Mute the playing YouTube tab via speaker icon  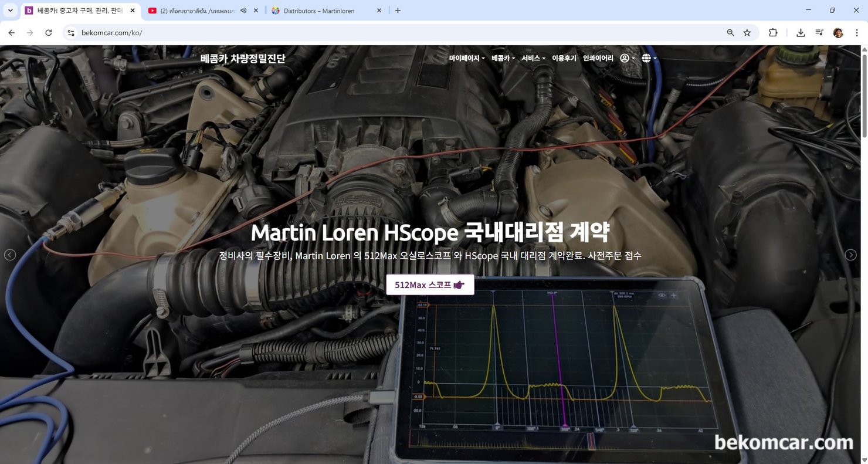(x=243, y=10)
